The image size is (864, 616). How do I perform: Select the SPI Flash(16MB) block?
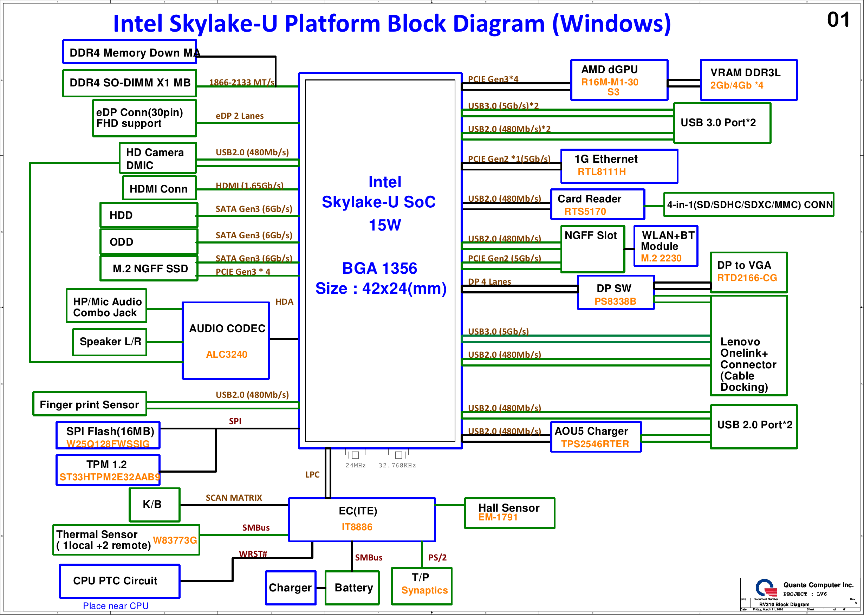[108, 435]
